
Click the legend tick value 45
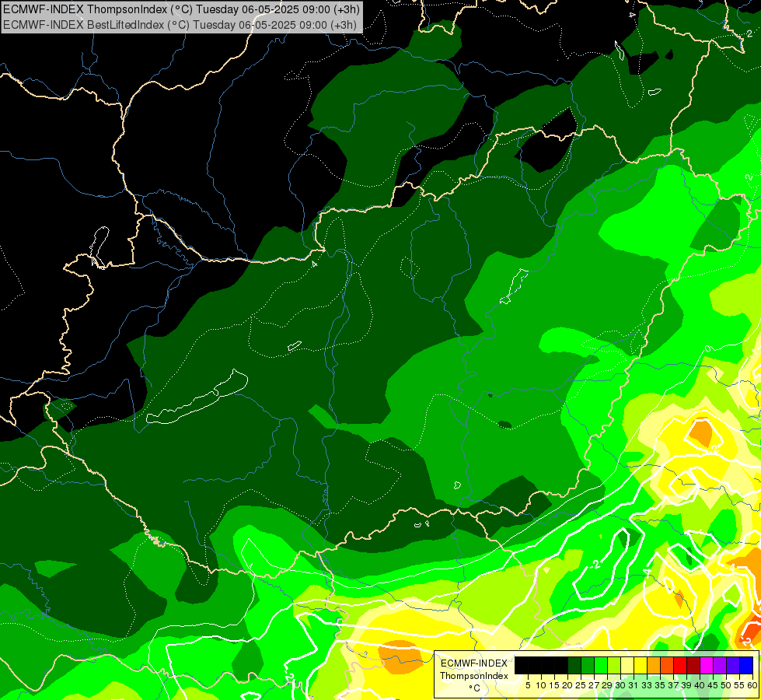coord(714,685)
